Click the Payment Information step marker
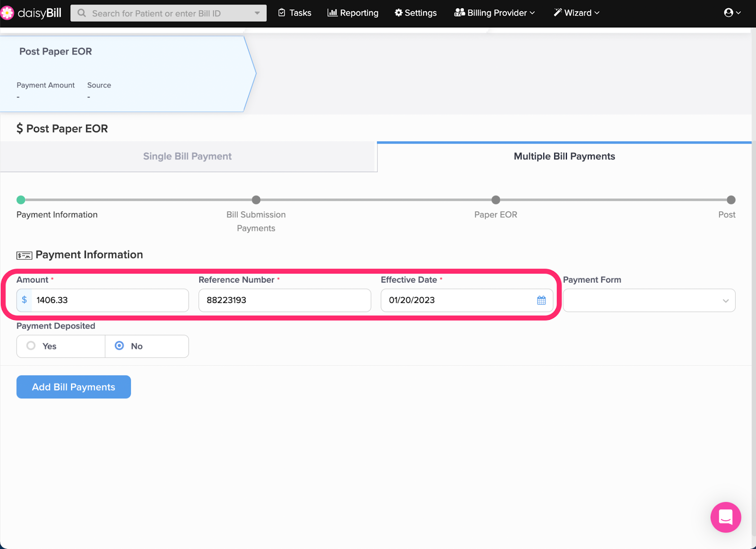The width and height of the screenshot is (756, 549). tap(21, 200)
